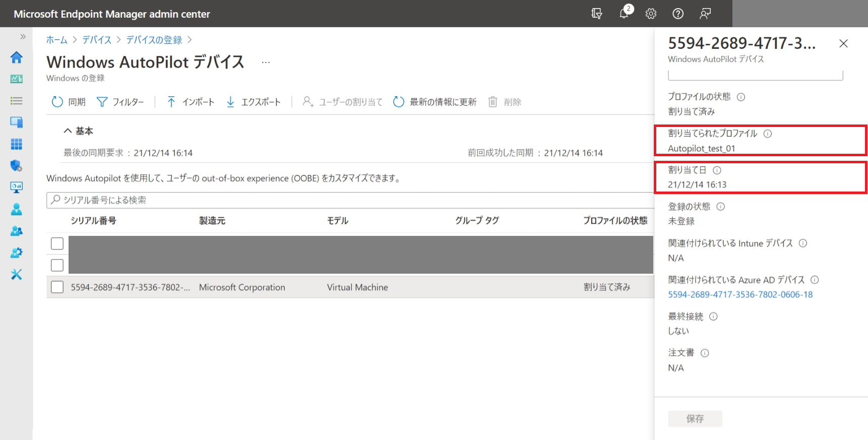
Task: Sort by 製造元 column header
Action: pyautogui.click(x=212, y=221)
